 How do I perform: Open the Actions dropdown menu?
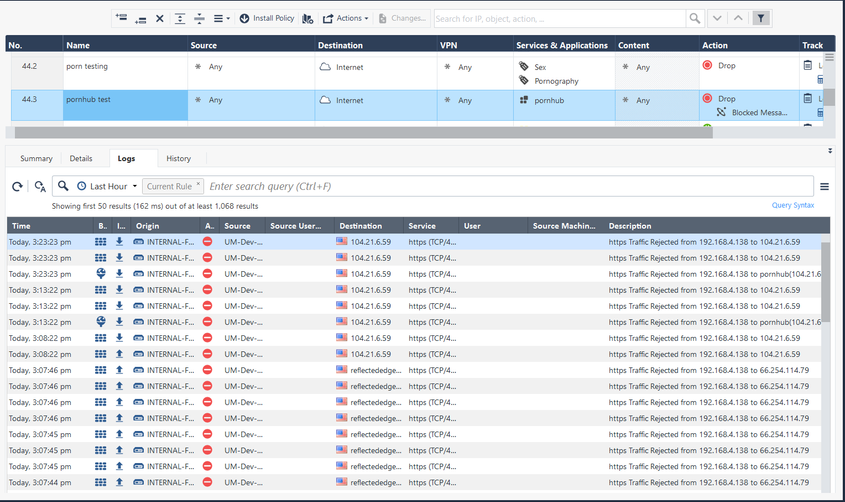coord(345,18)
